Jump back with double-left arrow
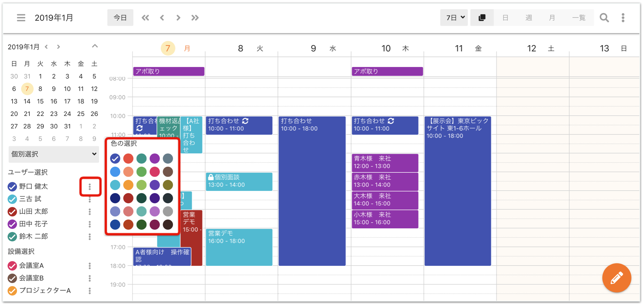This screenshot has height=305, width=644. pyautogui.click(x=145, y=18)
